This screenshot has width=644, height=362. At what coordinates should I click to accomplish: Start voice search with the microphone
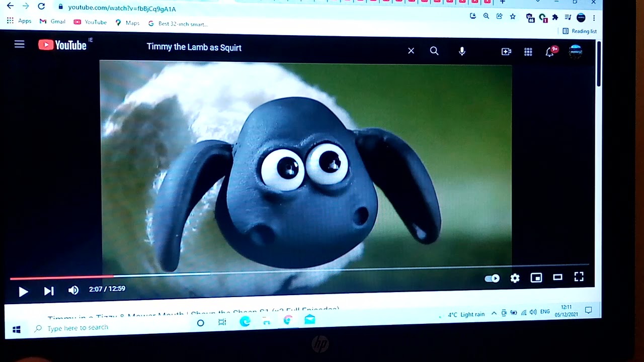pos(462,51)
